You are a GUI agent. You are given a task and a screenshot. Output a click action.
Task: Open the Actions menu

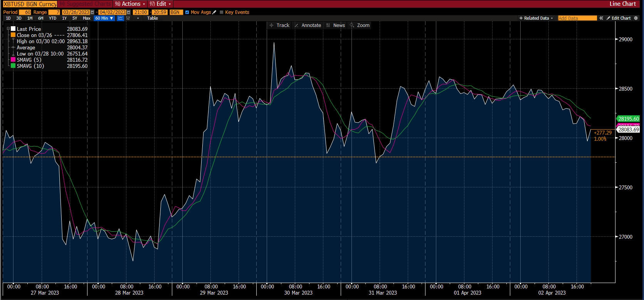pyautogui.click(x=131, y=4)
